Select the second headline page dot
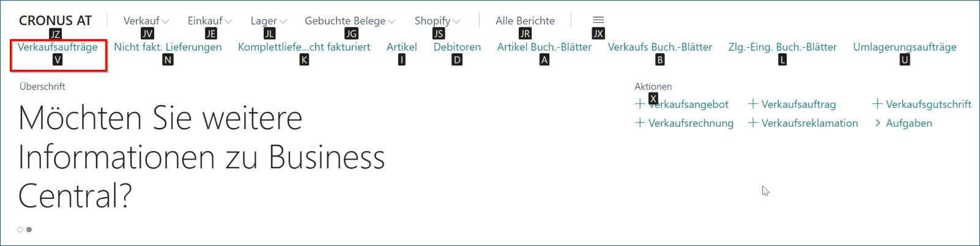Image resolution: width=980 pixels, height=246 pixels. point(29,229)
